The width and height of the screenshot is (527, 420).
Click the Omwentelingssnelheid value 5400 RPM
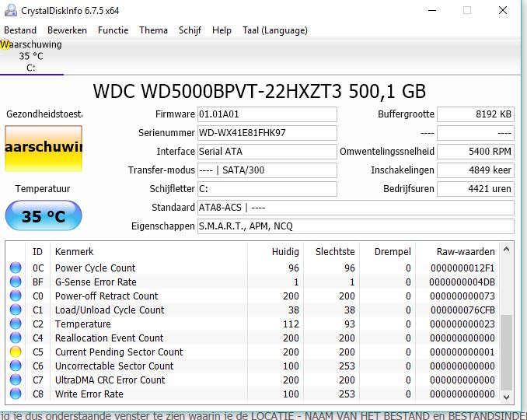[476, 152]
